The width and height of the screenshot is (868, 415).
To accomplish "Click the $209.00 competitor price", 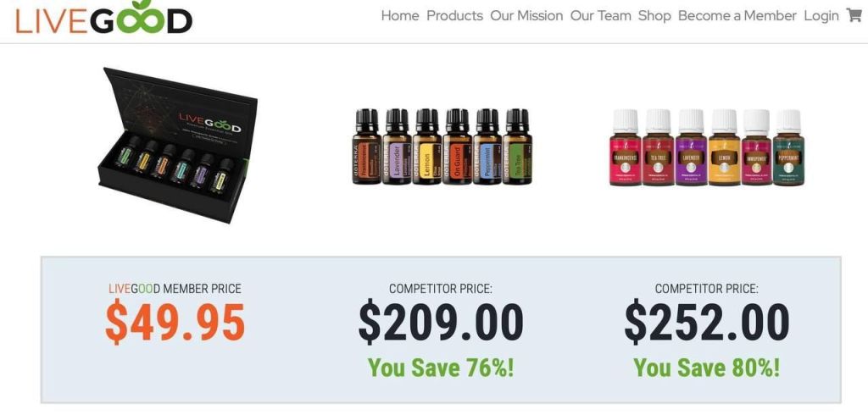I will tap(441, 322).
